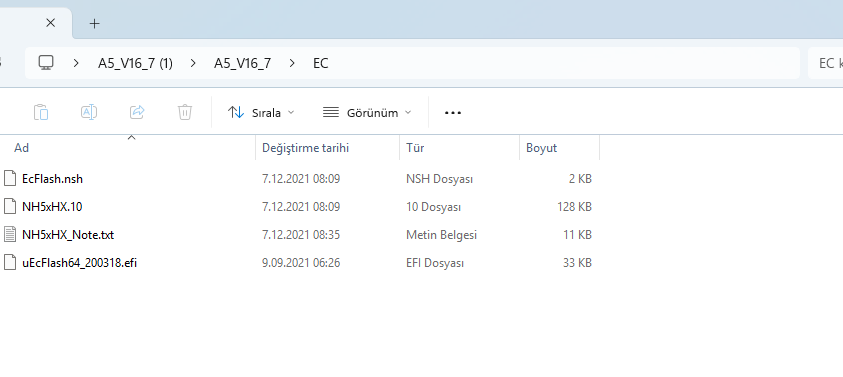Click the 33 KB size cell
The image size is (843, 377).
[x=578, y=263]
